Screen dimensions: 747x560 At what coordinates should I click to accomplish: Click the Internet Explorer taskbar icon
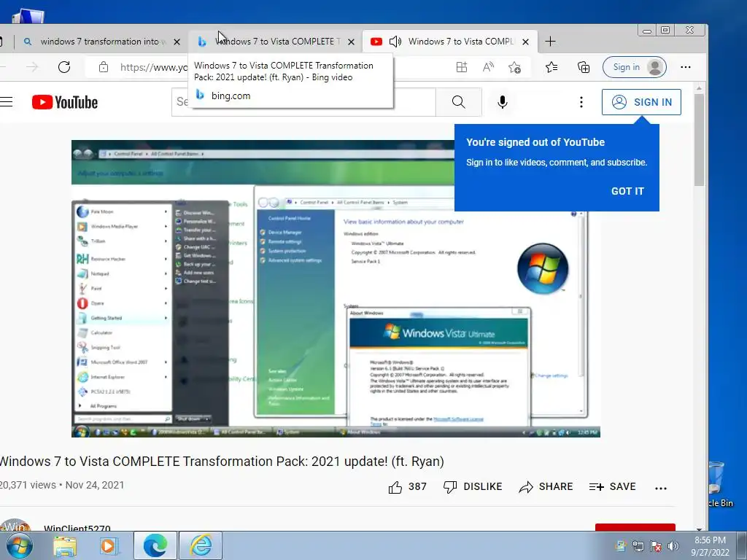coord(201,545)
